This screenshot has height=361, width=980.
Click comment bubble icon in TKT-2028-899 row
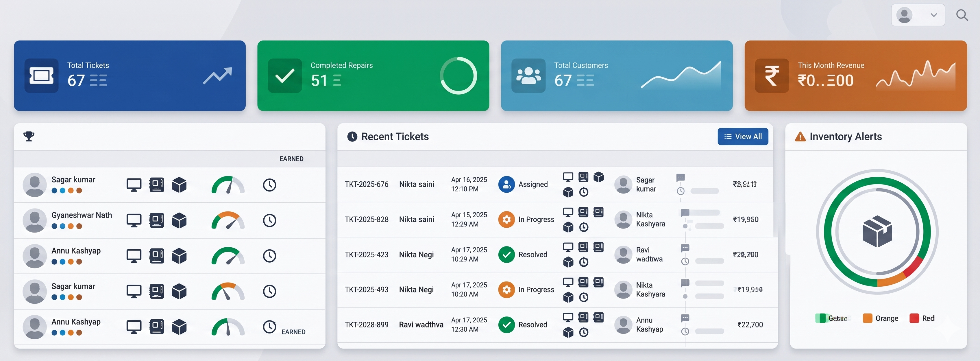point(685,318)
